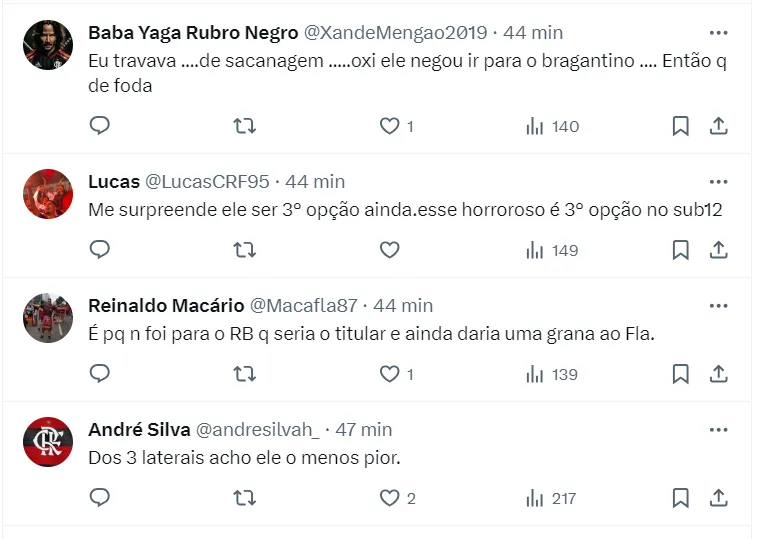Click André Silva's Flamengo avatar

pyautogui.click(x=48, y=442)
